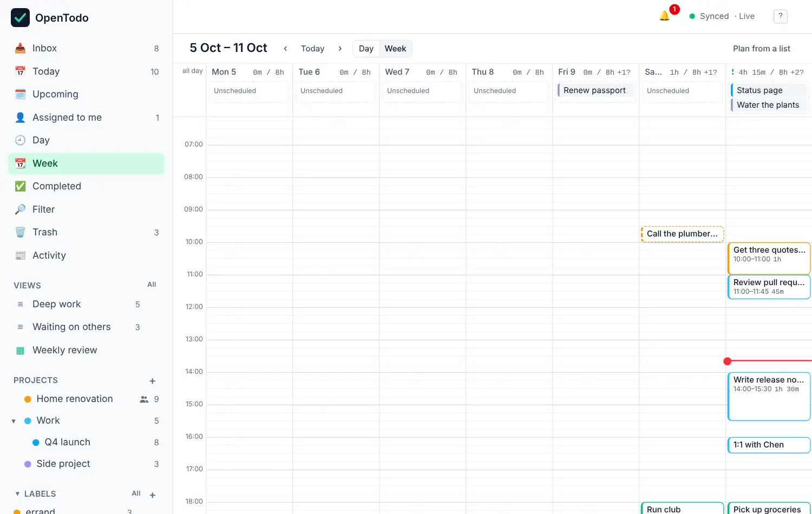Click the OpenTodo checkmark logo

tap(21, 17)
